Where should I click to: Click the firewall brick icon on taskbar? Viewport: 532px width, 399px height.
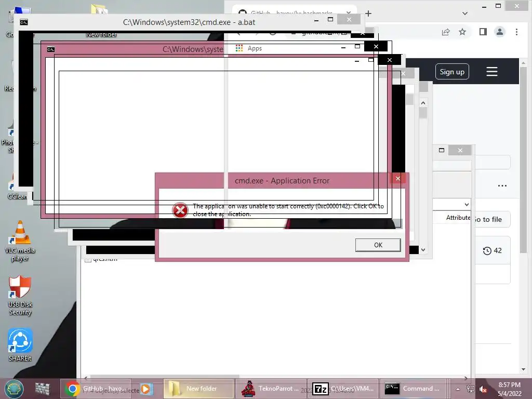tap(43, 389)
